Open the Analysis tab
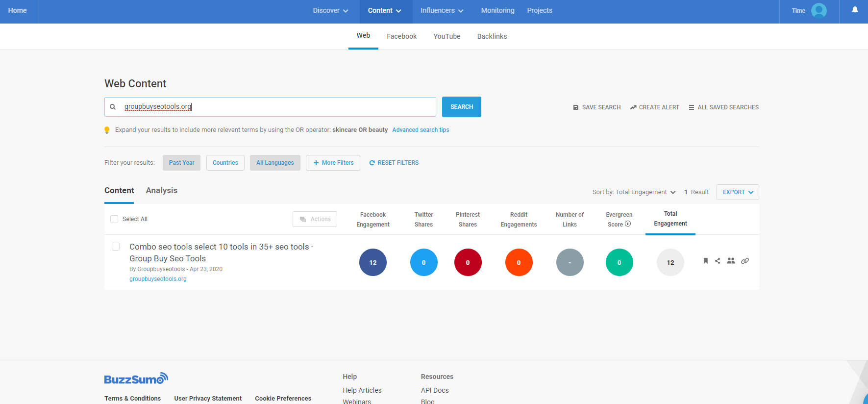 pyautogui.click(x=162, y=191)
